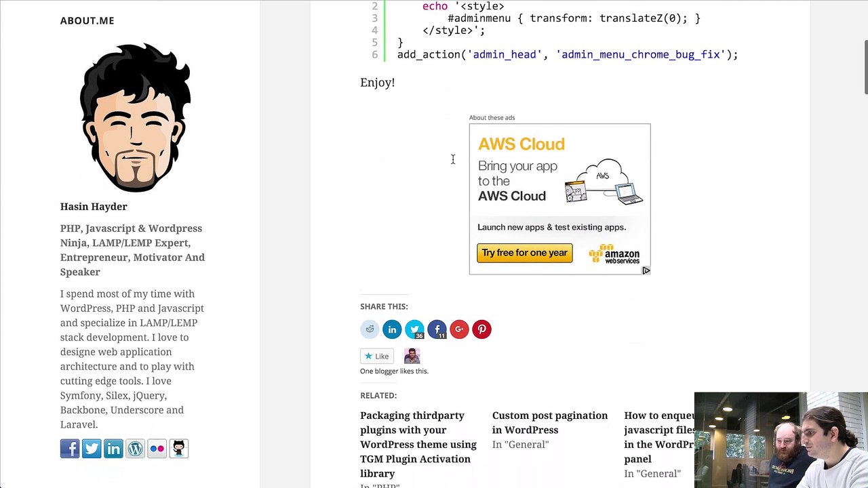
Task: Share this post on Reddit
Action: point(370,329)
